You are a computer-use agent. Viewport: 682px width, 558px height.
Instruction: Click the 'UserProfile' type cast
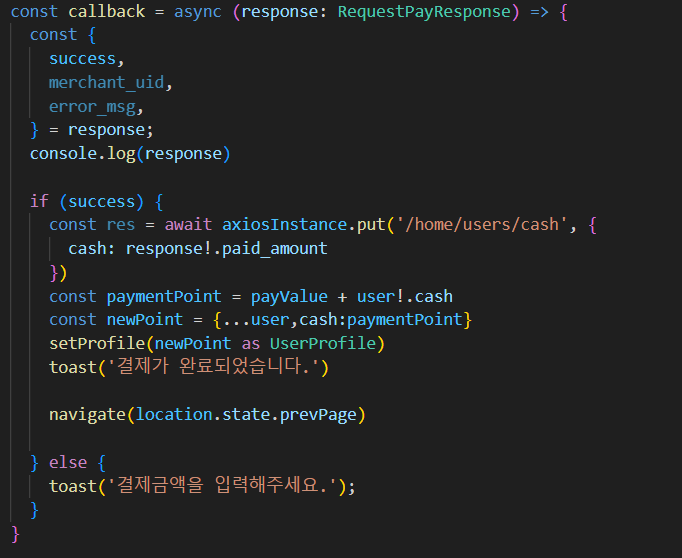[x=323, y=343]
